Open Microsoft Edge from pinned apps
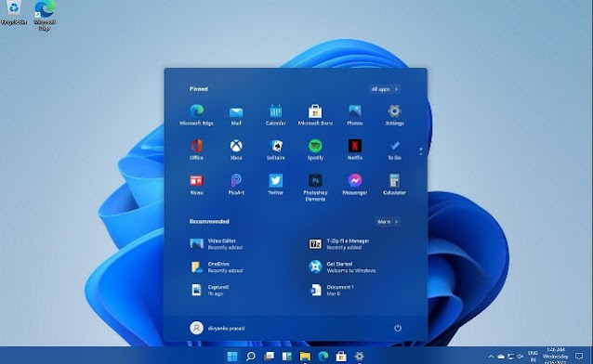 coord(196,115)
